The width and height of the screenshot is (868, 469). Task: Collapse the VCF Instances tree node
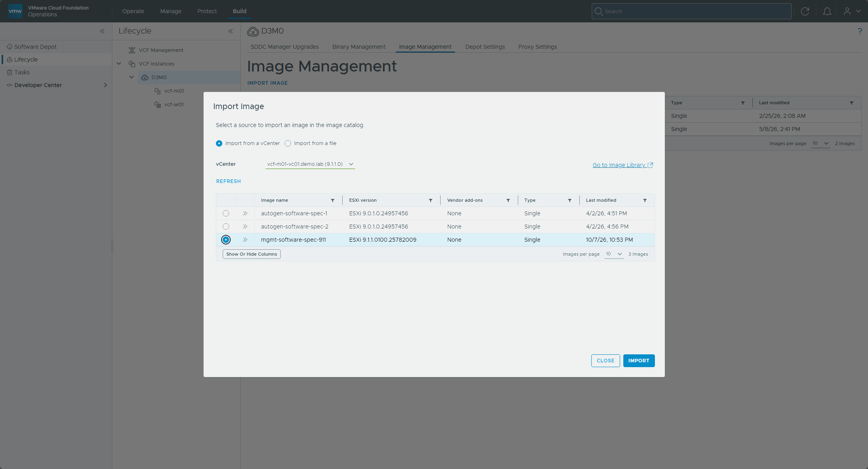click(x=119, y=64)
